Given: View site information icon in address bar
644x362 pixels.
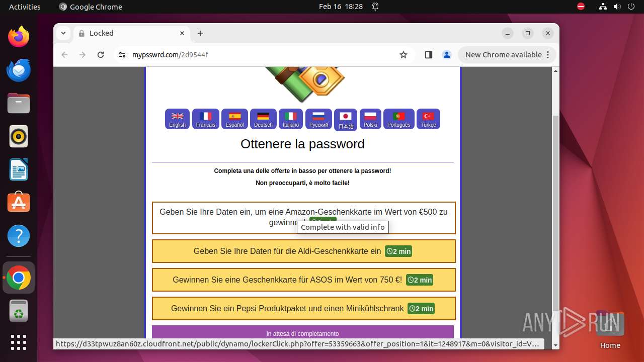Looking at the screenshot, I should (x=122, y=55).
